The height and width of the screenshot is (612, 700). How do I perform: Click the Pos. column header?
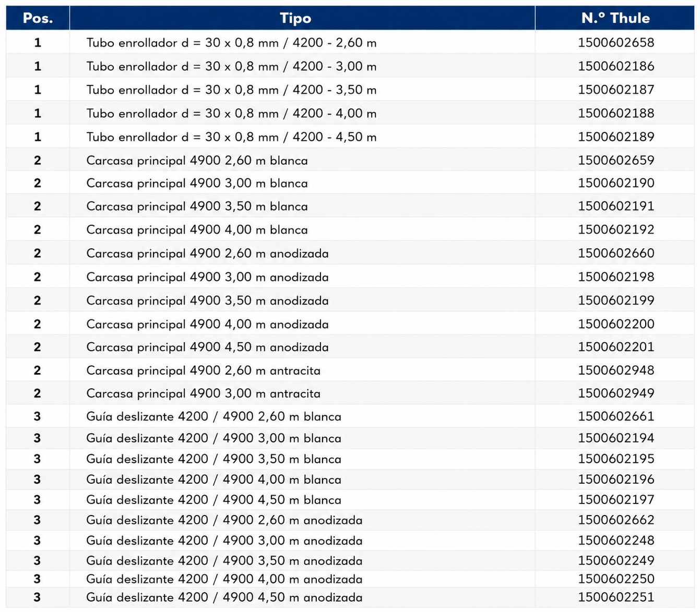(x=38, y=18)
